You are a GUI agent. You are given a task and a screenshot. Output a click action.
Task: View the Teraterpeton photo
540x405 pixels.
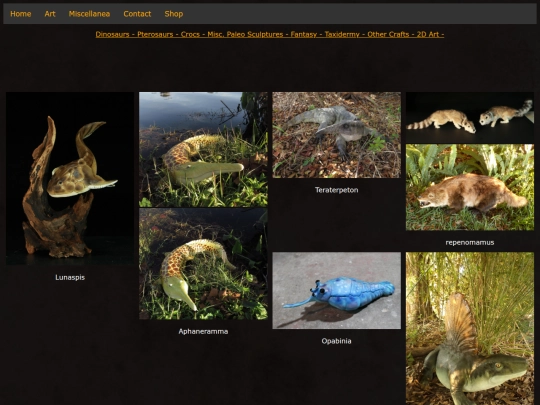[x=336, y=135]
